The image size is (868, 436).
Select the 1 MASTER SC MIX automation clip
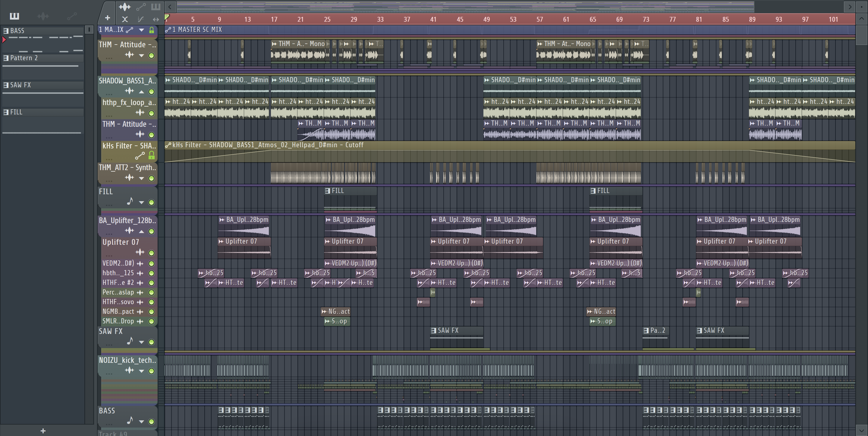[510, 30]
